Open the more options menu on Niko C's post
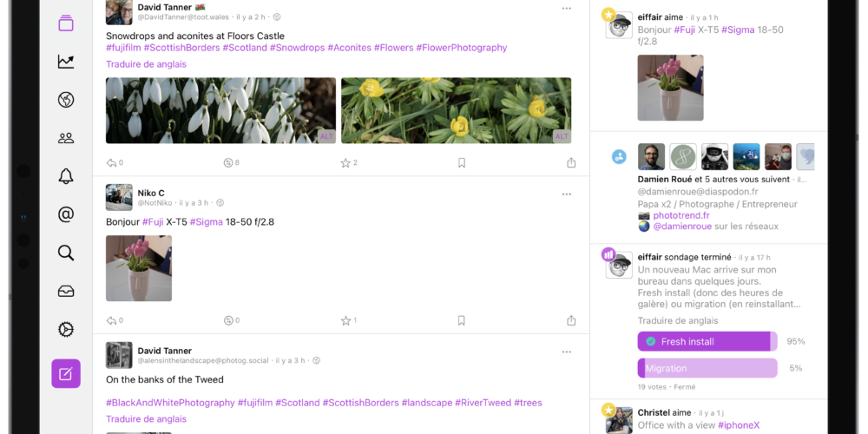868x434 pixels. 566,194
